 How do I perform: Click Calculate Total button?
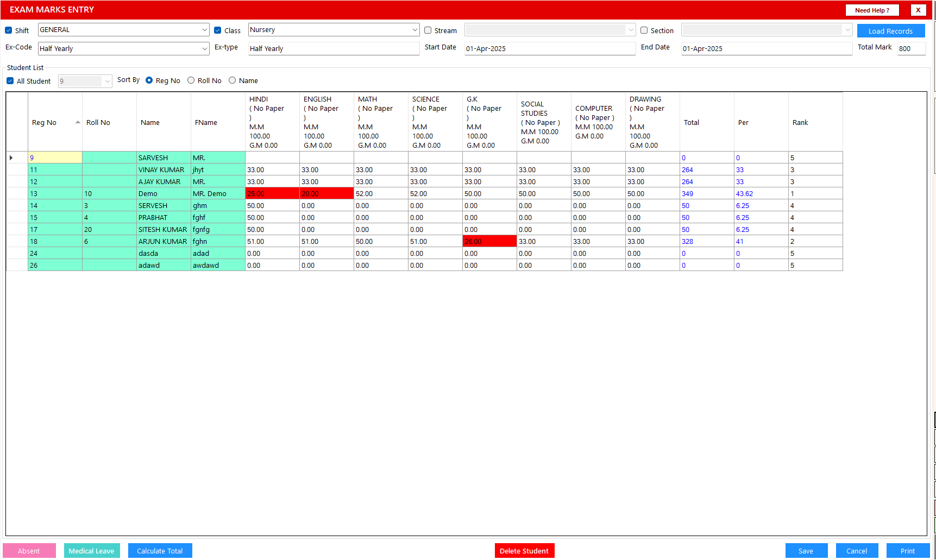pyautogui.click(x=160, y=551)
